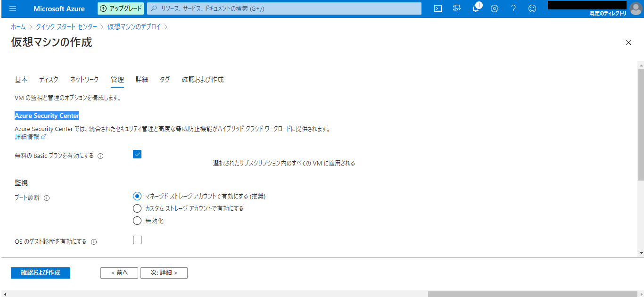Open the Azure portal hamburger menu
Image resolution: width=644 pixels, height=297 pixels.
pos(13,8)
